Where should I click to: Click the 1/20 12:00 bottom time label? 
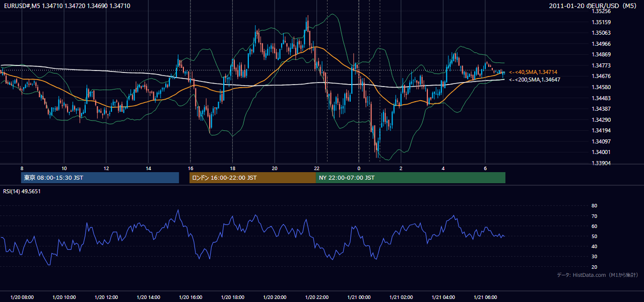pyautogui.click(x=106, y=297)
